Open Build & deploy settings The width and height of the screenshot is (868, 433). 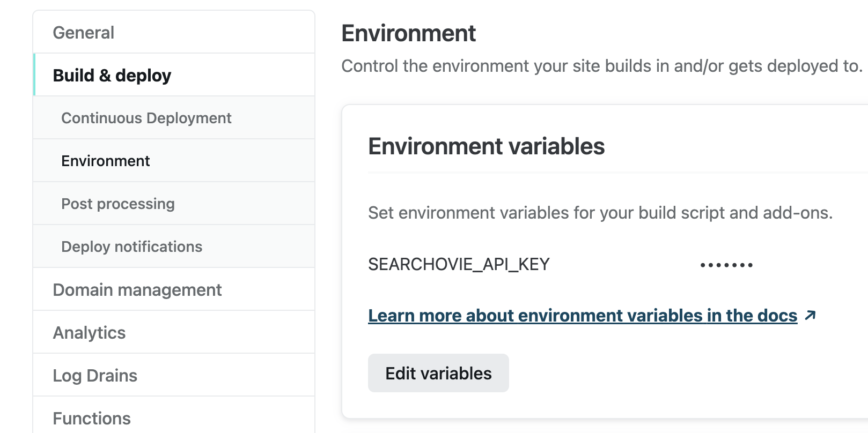[112, 75]
